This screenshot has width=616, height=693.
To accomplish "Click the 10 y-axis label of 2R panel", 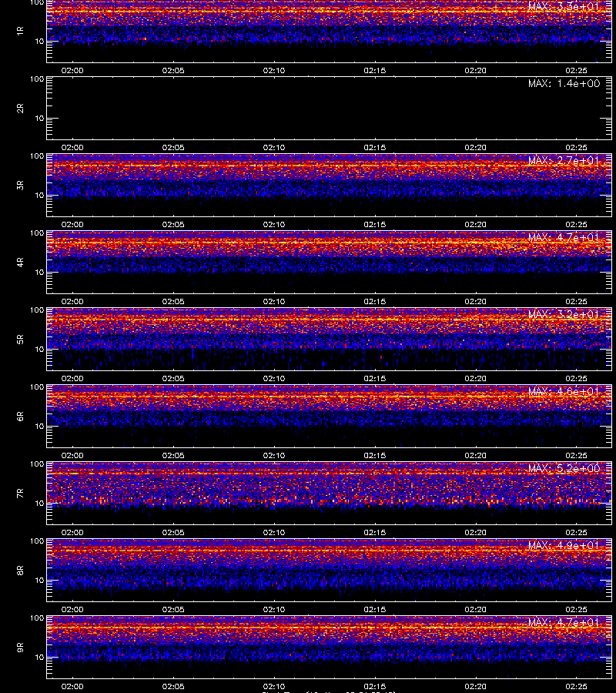I will 40,118.
